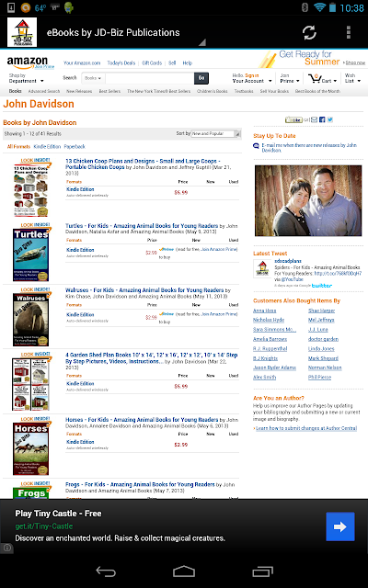
Task: Open the Sort by New and Popular dropdown
Action: pyautogui.click(x=215, y=133)
